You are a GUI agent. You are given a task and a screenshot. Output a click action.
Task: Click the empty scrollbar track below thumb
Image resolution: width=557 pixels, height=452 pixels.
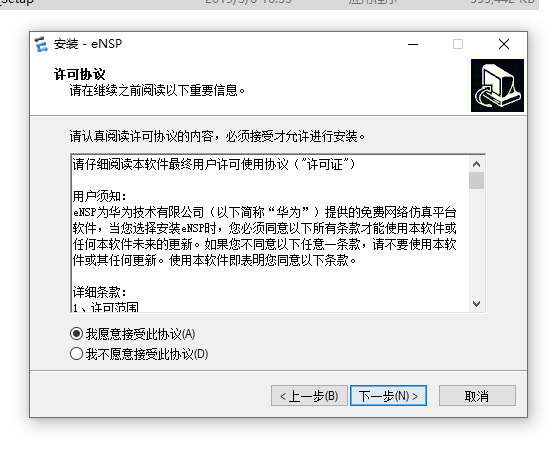click(476, 243)
